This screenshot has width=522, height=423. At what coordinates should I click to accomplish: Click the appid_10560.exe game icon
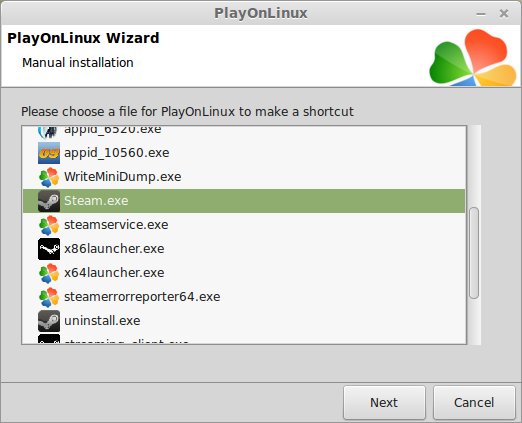49,153
